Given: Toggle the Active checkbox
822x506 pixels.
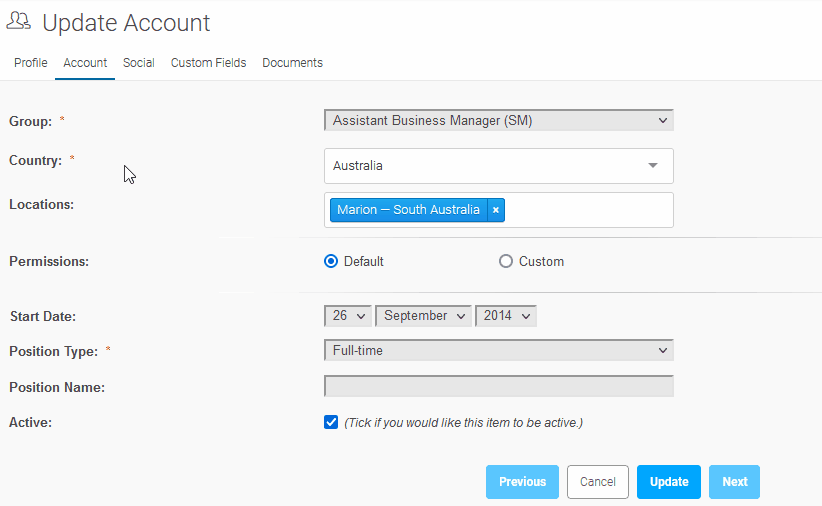Looking at the screenshot, I should pos(332,423).
